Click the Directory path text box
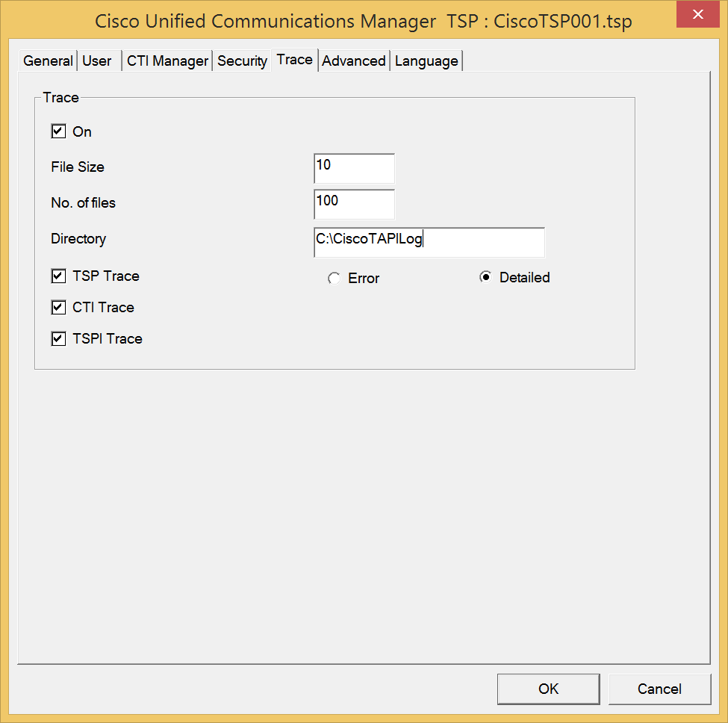The height and width of the screenshot is (723, 728). [x=429, y=243]
